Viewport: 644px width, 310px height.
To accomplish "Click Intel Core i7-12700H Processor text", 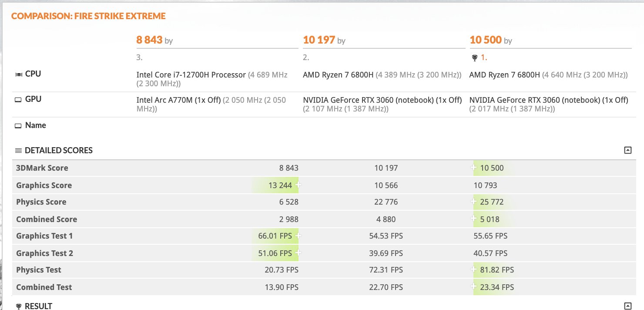I will [191, 75].
